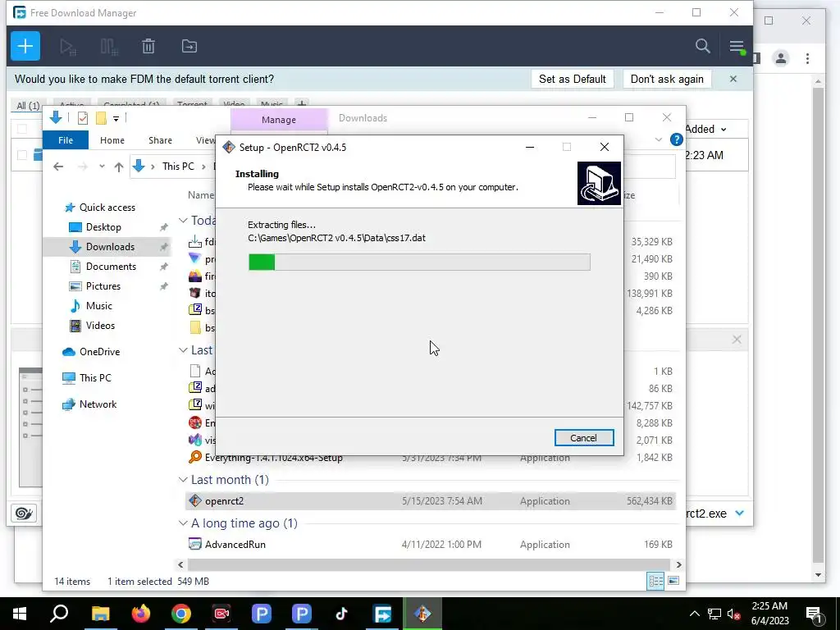Click the FDM start downloads play icon

point(68,47)
